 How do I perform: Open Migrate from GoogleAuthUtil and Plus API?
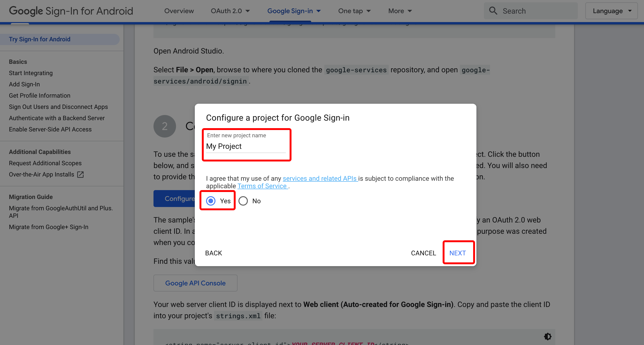[x=61, y=212]
